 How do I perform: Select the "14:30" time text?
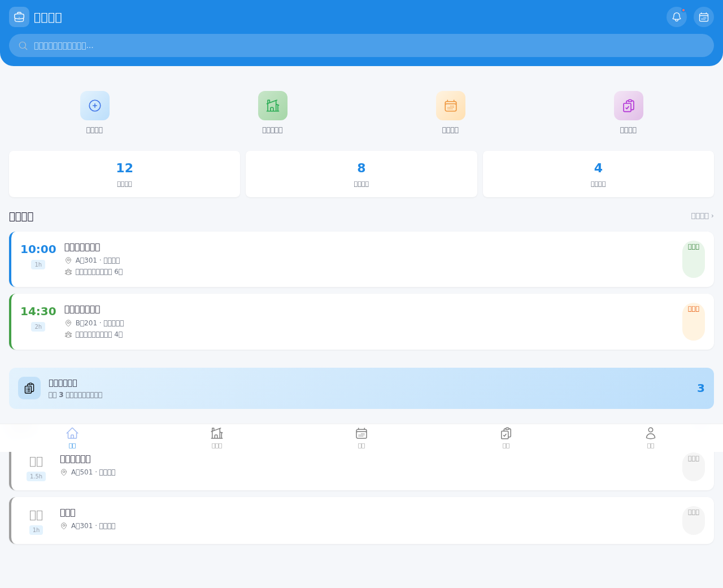[x=38, y=311]
